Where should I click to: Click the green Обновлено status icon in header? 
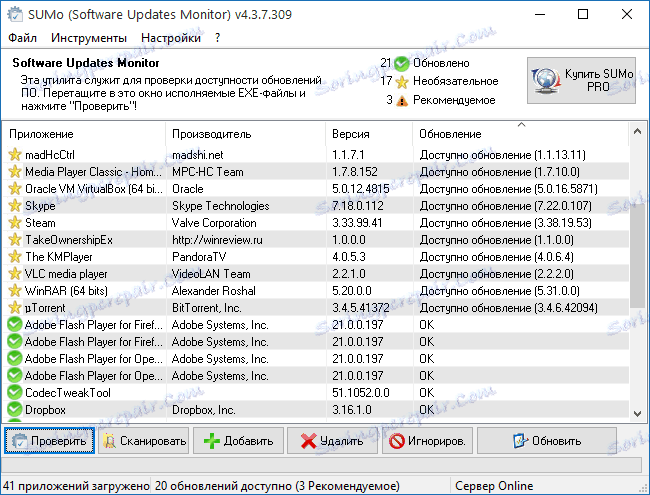(x=401, y=63)
